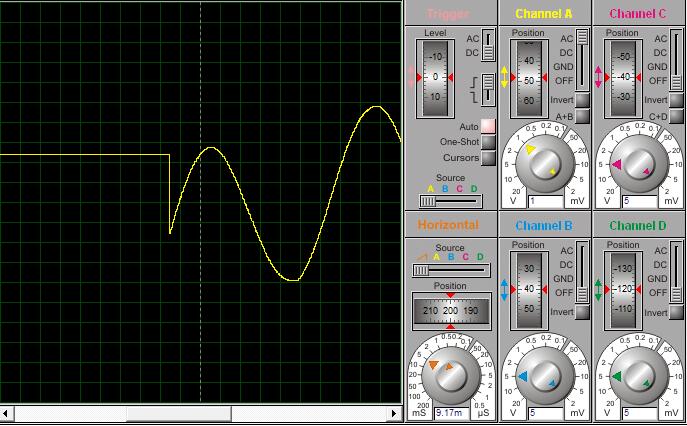Click the timebase 9.17m value field
Image resolution: width=687 pixels, height=426 pixels.
coord(452,413)
